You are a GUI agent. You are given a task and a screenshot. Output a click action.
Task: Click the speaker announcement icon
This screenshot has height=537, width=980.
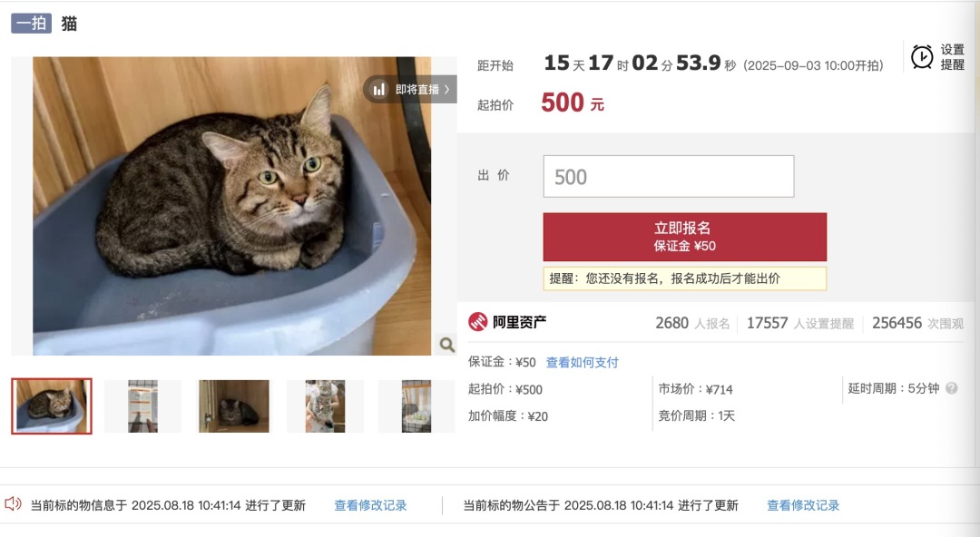tap(13, 503)
